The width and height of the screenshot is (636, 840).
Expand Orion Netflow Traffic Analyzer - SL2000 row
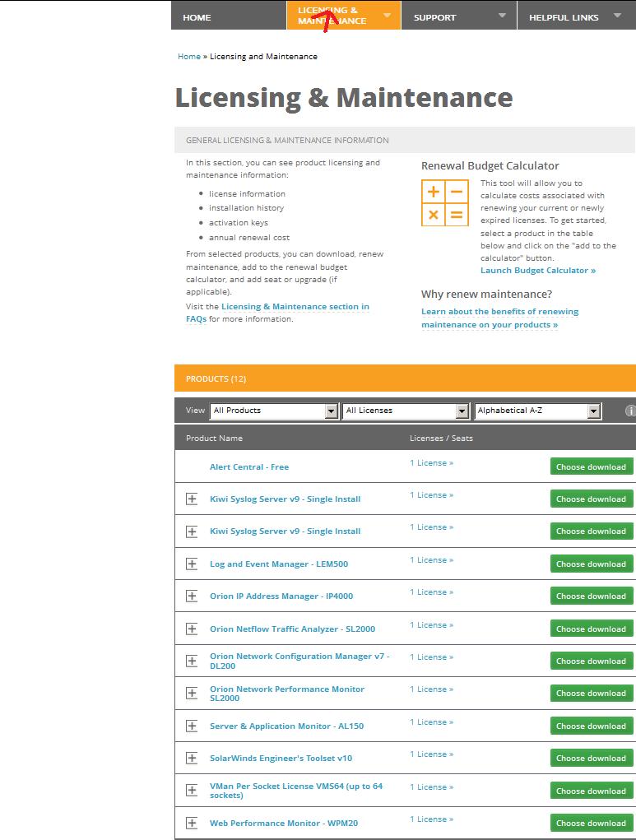tap(191, 629)
